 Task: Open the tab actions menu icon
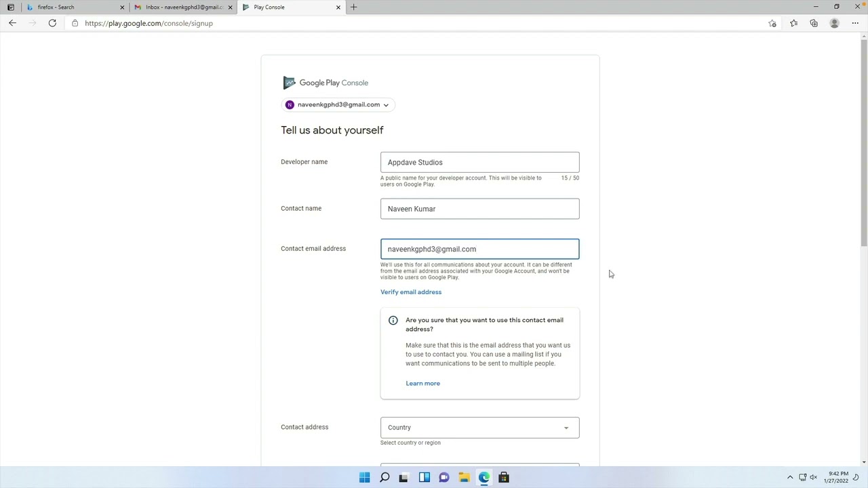10,7
